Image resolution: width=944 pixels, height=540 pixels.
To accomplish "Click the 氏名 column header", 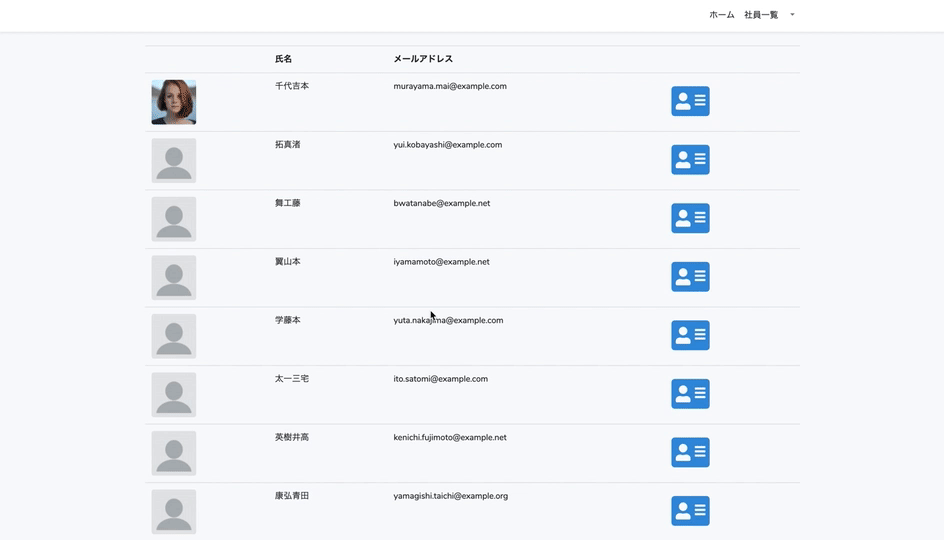I will click(x=284, y=59).
